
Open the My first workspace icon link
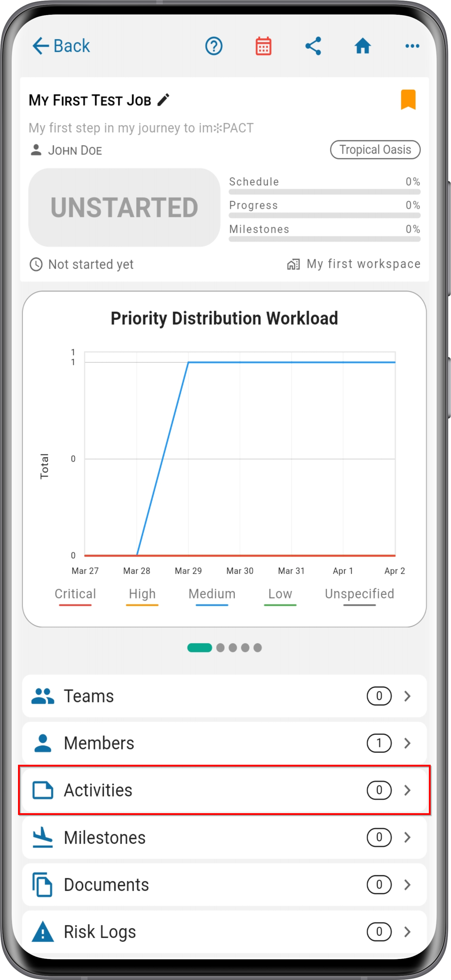tap(293, 264)
